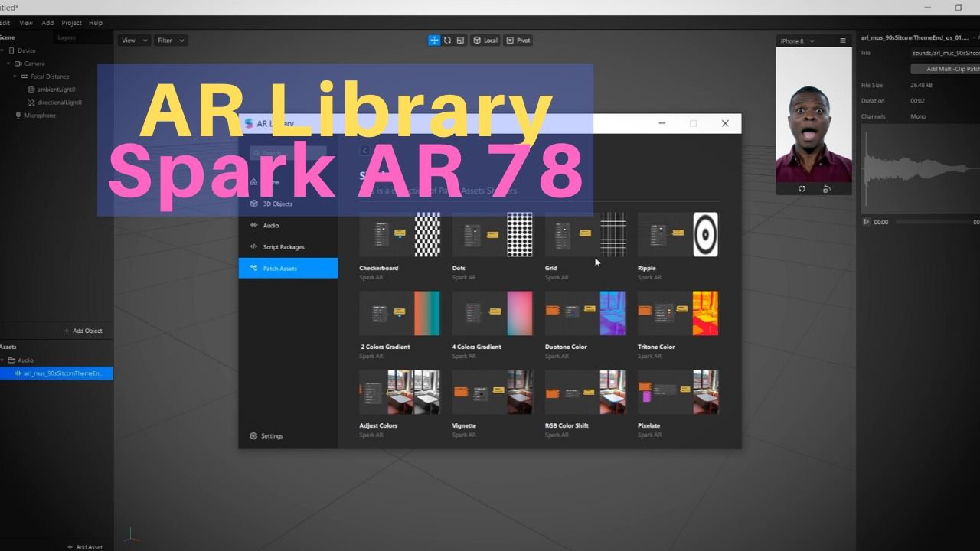Open the Project menu
This screenshot has height=551, width=980.
pos(71,23)
